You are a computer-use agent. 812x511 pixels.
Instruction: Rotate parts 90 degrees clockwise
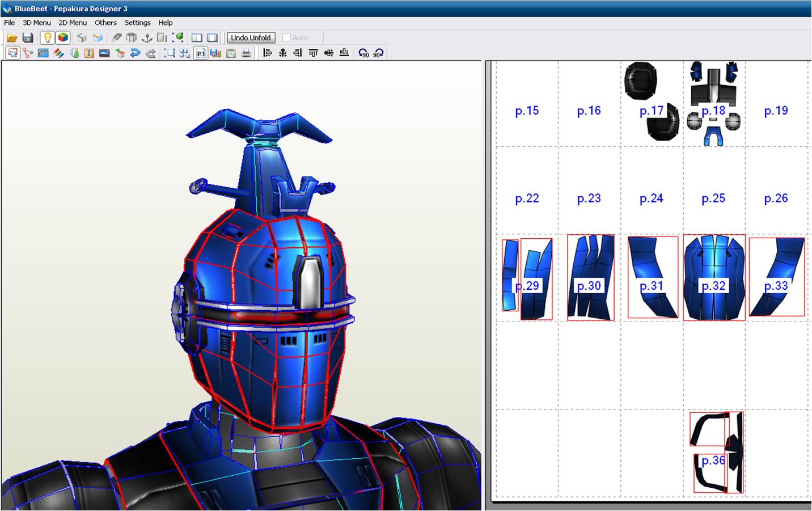[379, 53]
